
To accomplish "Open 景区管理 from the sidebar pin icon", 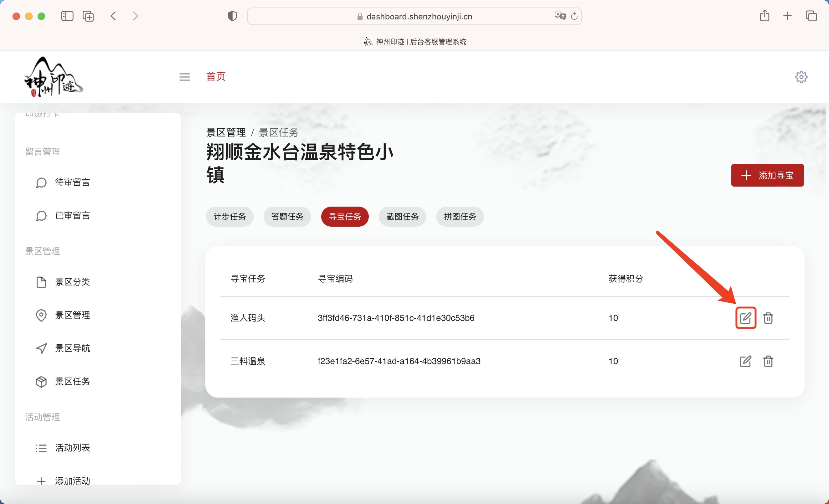I will tap(72, 315).
